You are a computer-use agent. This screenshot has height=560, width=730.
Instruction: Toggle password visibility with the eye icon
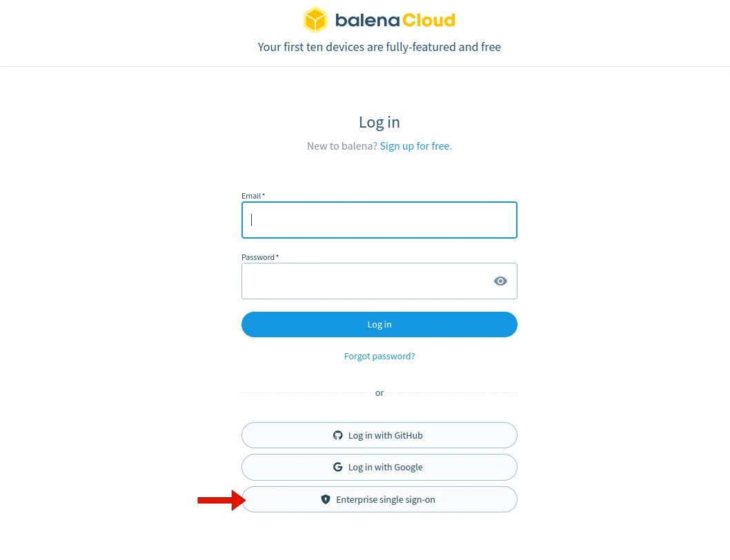tap(500, 281)
